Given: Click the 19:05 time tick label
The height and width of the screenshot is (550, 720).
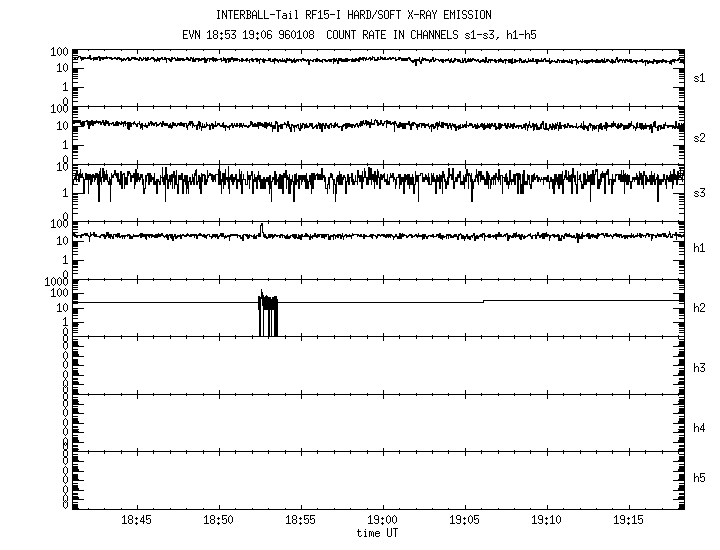Looking at the screenshot, I should click(464, 521).
